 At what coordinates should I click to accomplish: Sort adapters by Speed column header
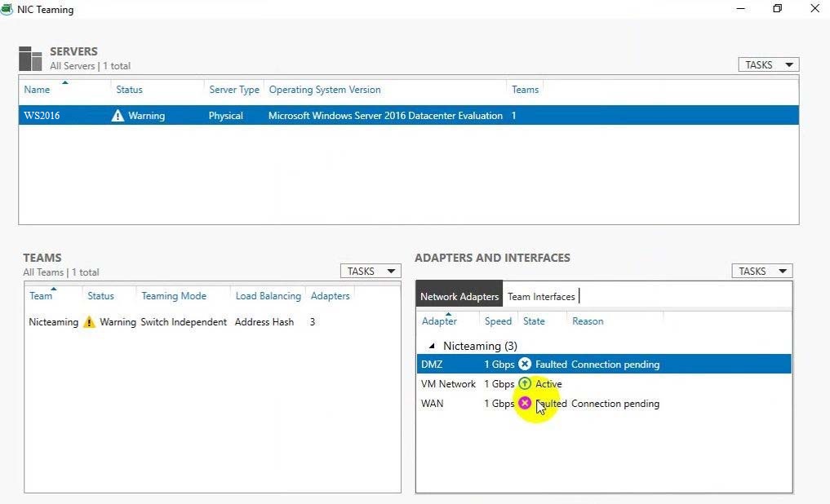(498, 321)
